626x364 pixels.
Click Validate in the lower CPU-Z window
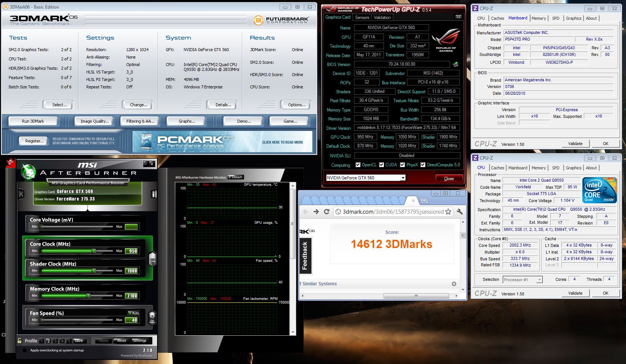coord(575,293)
